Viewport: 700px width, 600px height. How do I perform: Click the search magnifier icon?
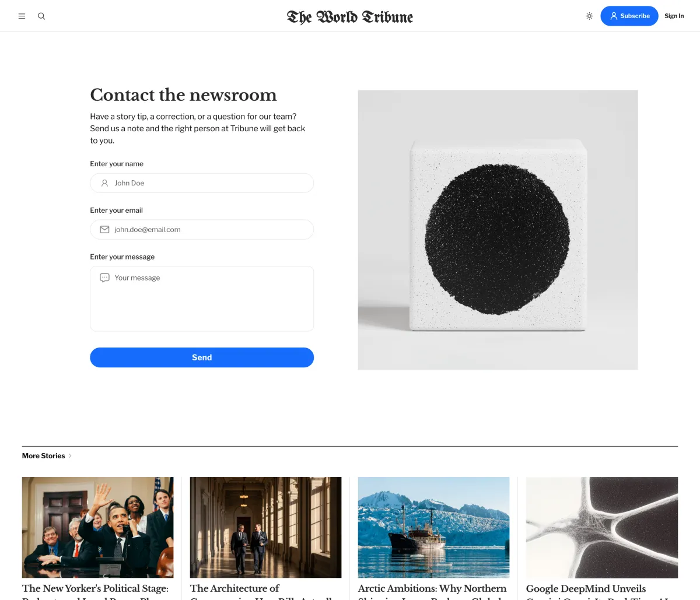[x=41, y=16]
